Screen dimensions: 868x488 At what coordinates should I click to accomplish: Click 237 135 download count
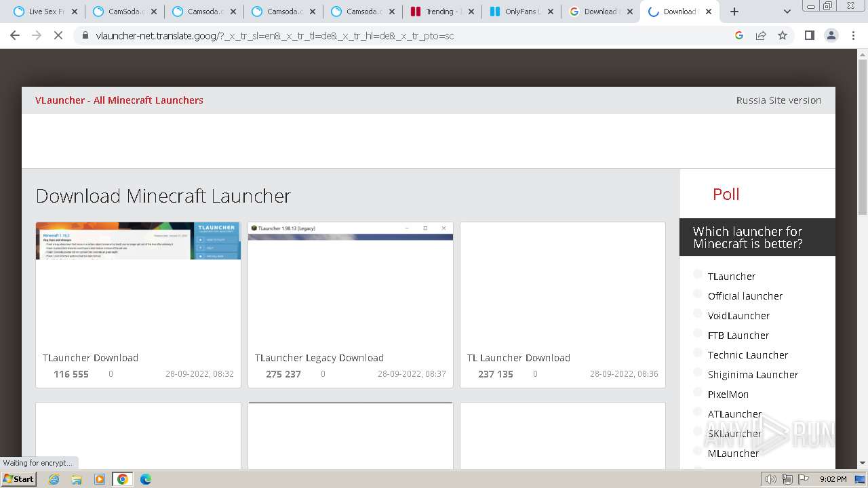pos(496,374)
